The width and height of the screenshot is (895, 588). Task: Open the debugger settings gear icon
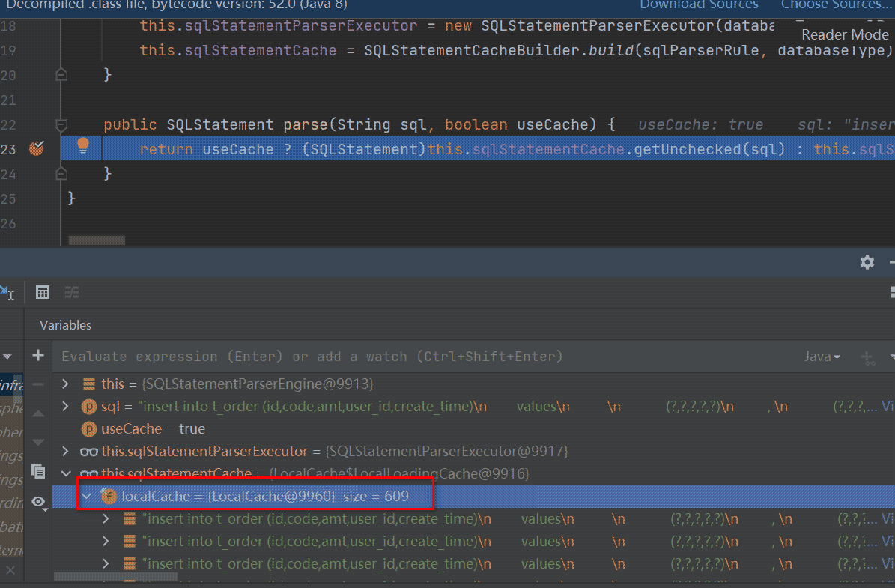[x=867, y=262]
